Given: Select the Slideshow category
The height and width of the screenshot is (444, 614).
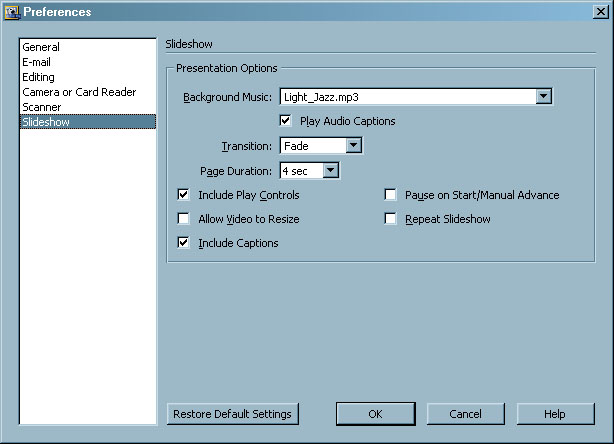Looking at the screenshot, I should [46, 122].
